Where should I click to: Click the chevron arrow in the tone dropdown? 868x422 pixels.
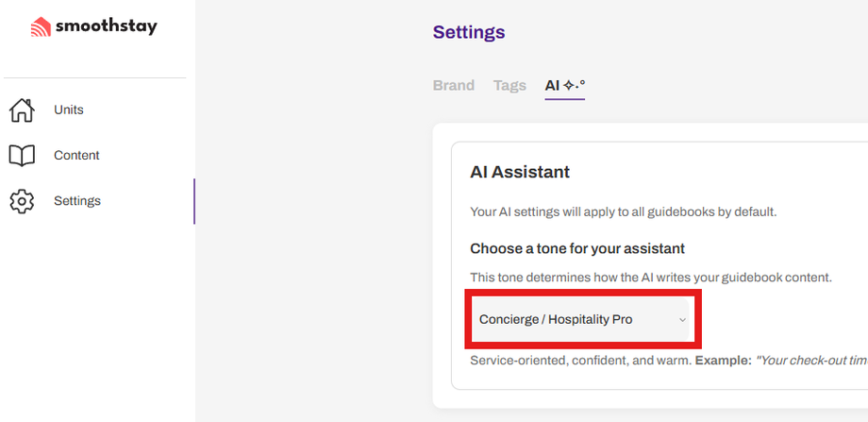pyautogui.click(x=682, y=320)
